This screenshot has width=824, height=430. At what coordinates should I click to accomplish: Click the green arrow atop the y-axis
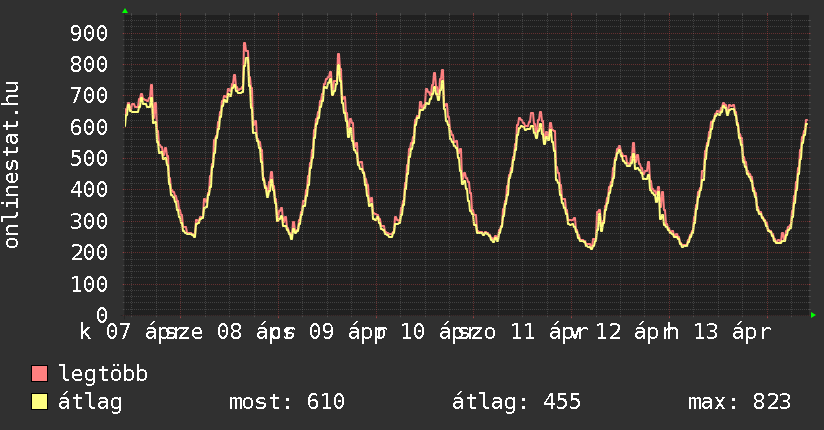click(125, 11)
